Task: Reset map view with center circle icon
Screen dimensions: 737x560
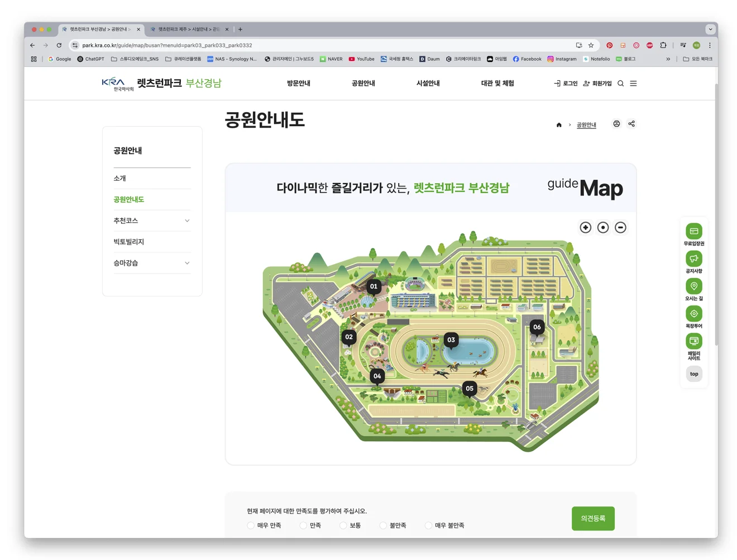Action: coord(603,227)
